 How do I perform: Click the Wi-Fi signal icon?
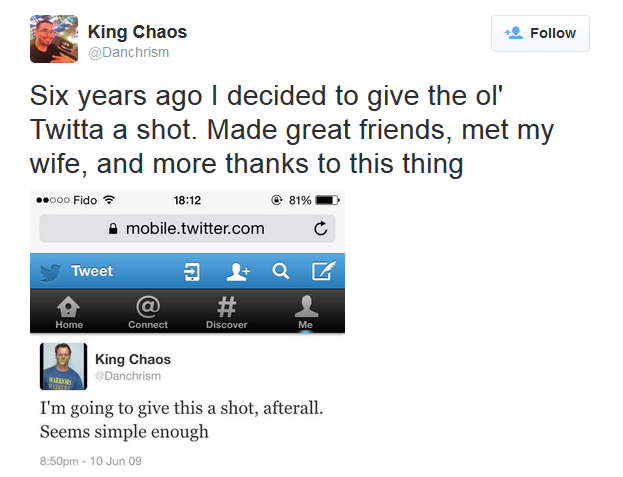click(x=109, y=200)
